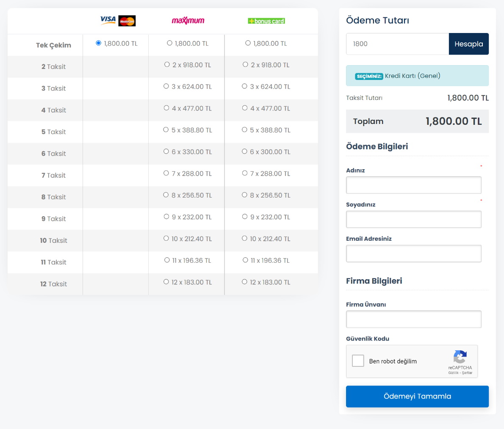This screenshot has width=504, height=429.
Task: Click the Visa MasterCard logo
Action: pyautogui.click(x=117, y=20)
